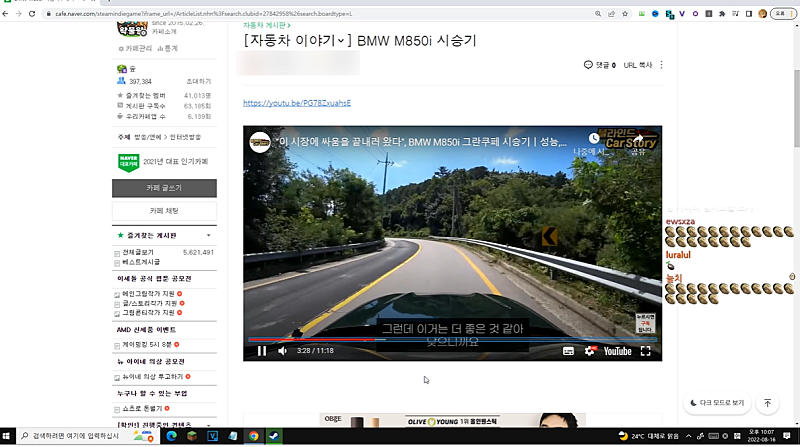
Task: Toggle YouTube subtitles button
Action: click(x=568, y=351)
